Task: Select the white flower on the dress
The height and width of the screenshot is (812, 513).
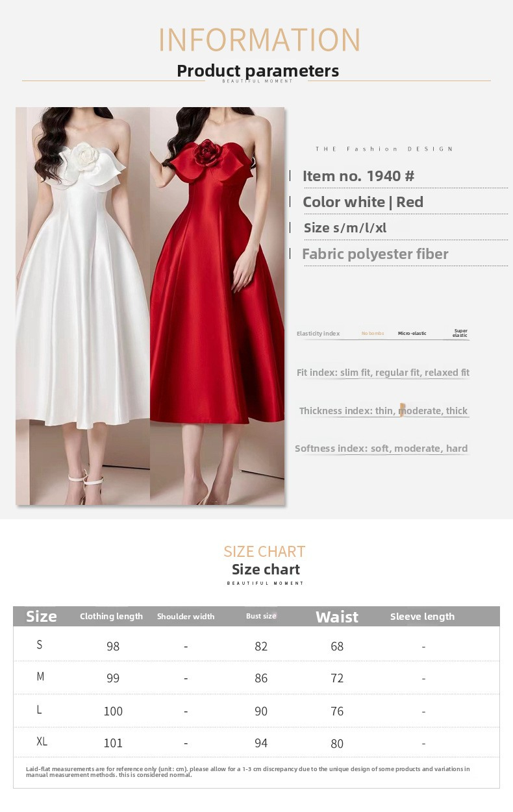Action: 84,156
